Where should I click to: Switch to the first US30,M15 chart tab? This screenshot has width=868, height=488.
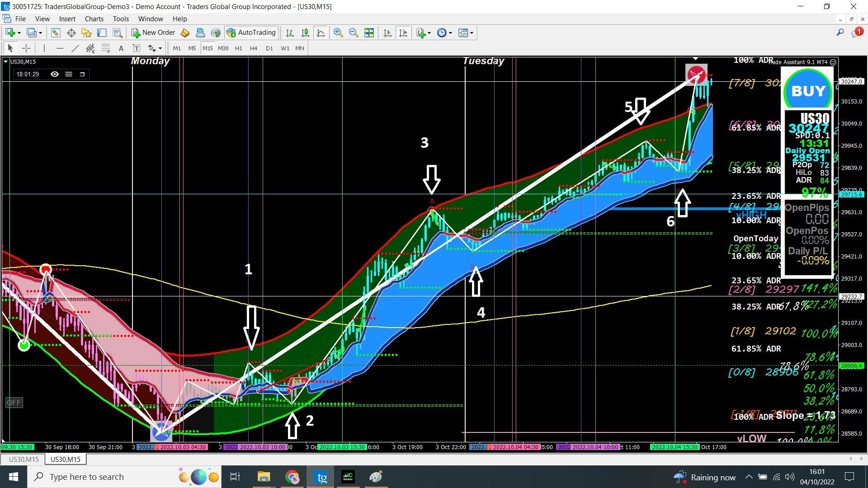[24, 459]
